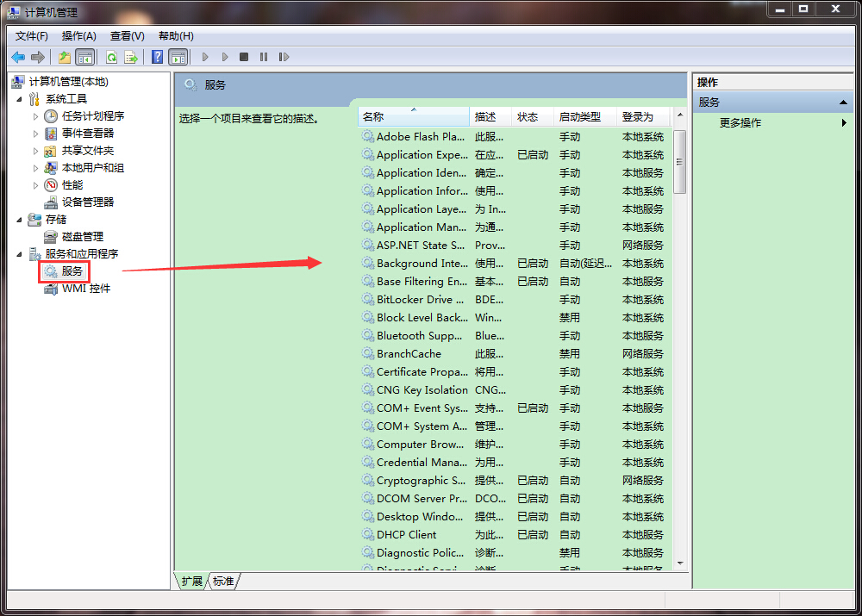The width and height of the screenshot is (862, 616).
Task: Toggle the show/hide action pane button
Action: point(178,58)
